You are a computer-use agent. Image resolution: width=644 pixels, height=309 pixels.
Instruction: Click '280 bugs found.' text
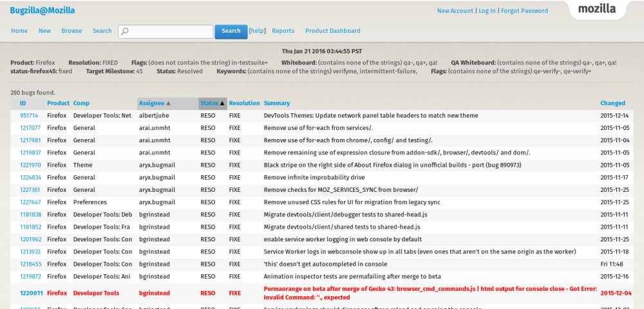point(32,93)
